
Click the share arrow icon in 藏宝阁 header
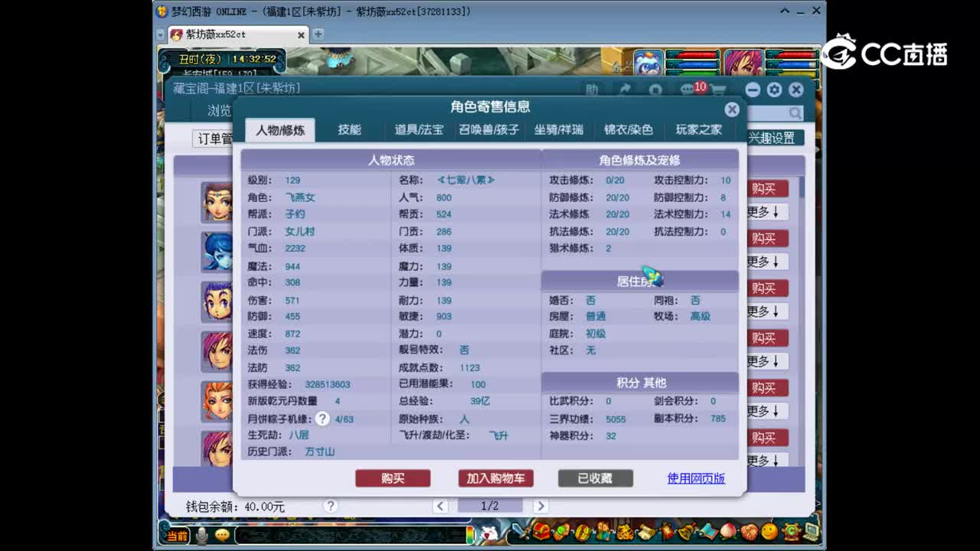tap(625, 90)
